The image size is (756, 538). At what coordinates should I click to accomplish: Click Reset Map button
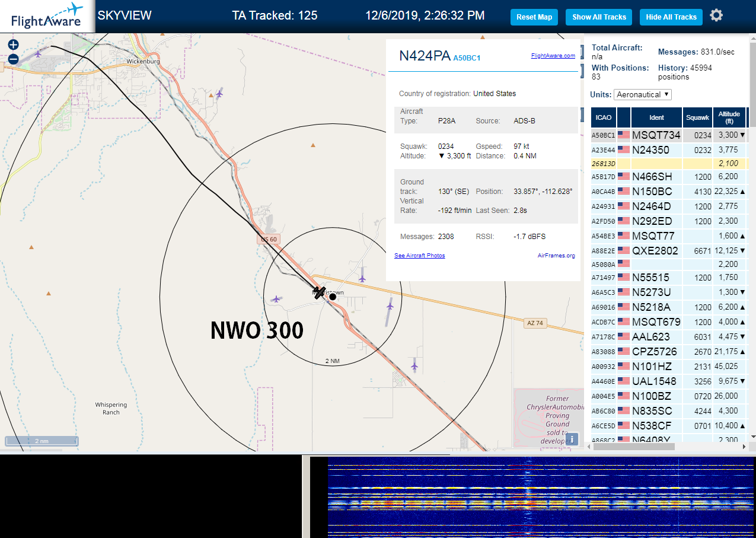click(x=534, y=17)
